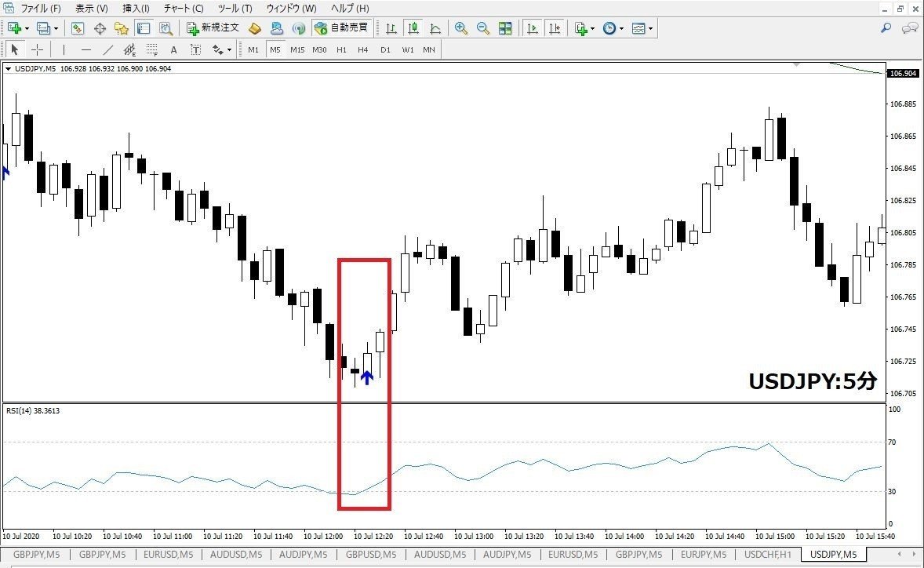Open the templates dropdown arrow

(650, 28)
